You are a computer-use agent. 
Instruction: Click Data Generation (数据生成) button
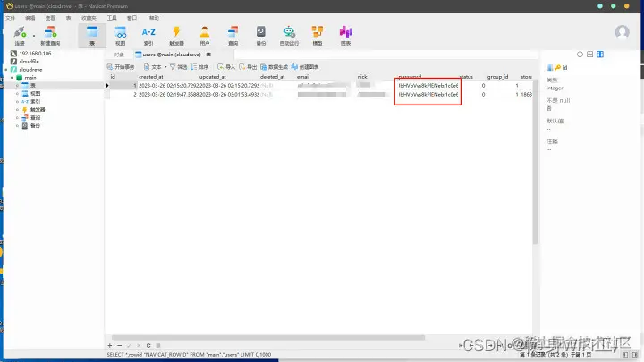tap(274, 67)
